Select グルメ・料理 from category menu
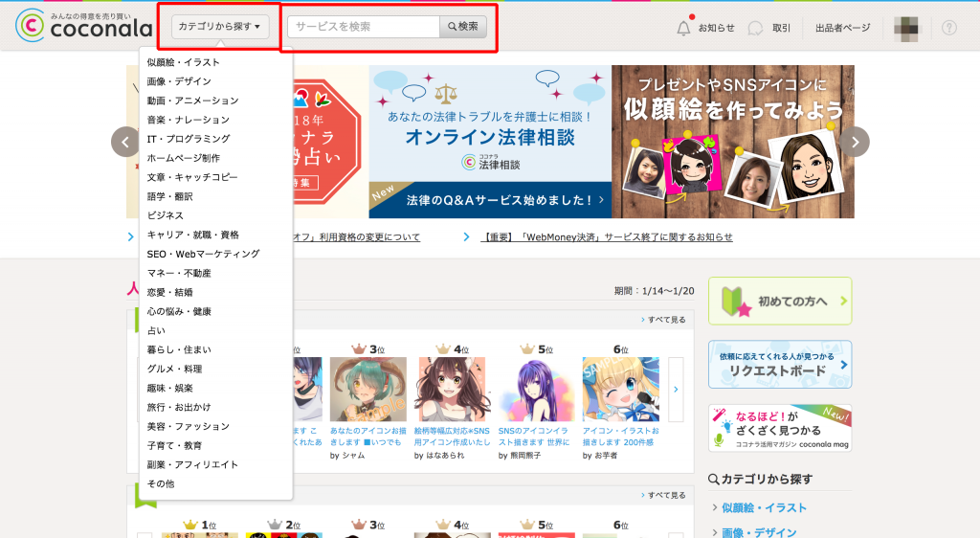Screen dimensions: 980x538 174,370
